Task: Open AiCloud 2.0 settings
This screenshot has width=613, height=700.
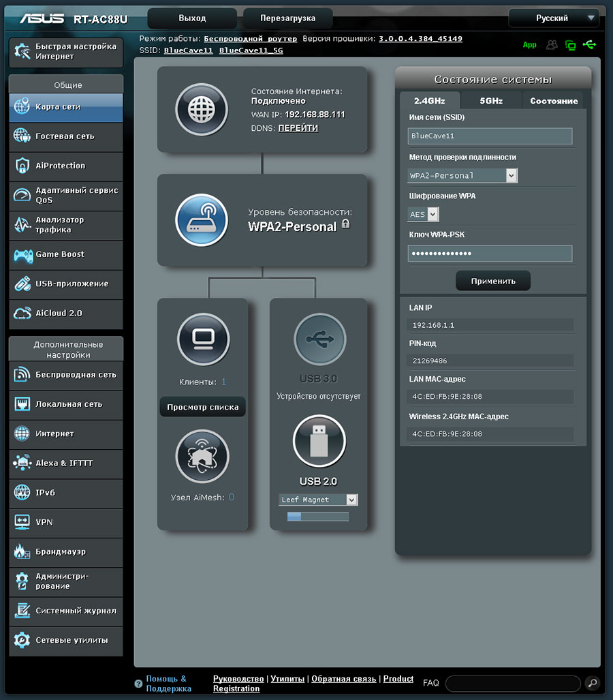Action: pyautogui.click(x=66, y=314)
